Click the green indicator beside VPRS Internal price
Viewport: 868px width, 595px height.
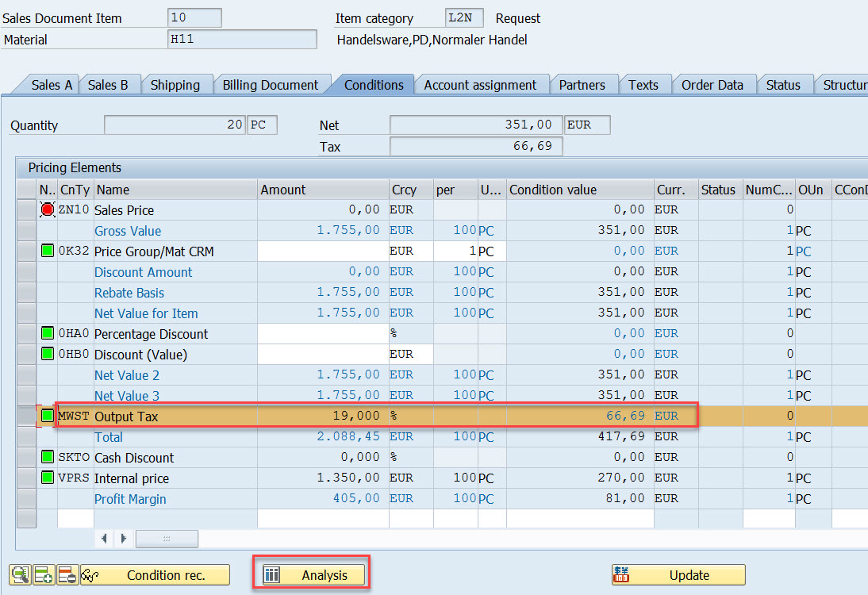point(47,478)
